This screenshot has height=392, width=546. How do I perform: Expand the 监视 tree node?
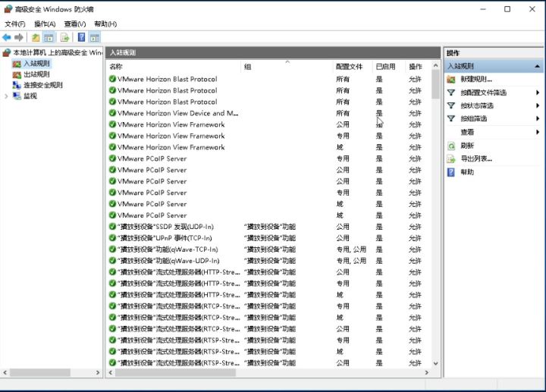coord(6,96)
